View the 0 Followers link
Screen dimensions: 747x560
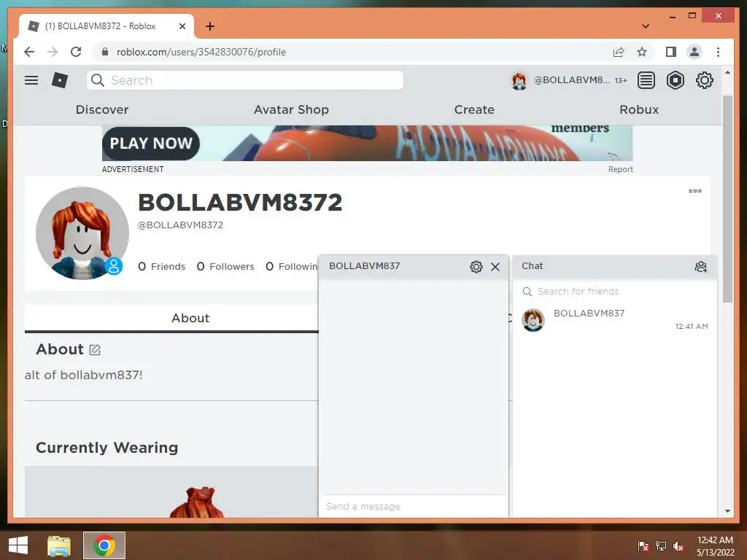tap(225, 267)
